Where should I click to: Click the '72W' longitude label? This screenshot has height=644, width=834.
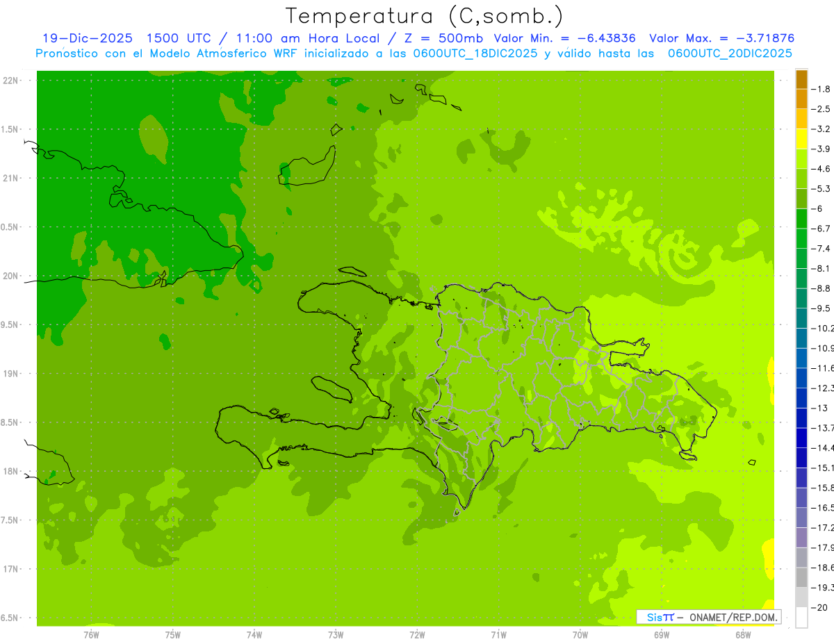point(417,635)
